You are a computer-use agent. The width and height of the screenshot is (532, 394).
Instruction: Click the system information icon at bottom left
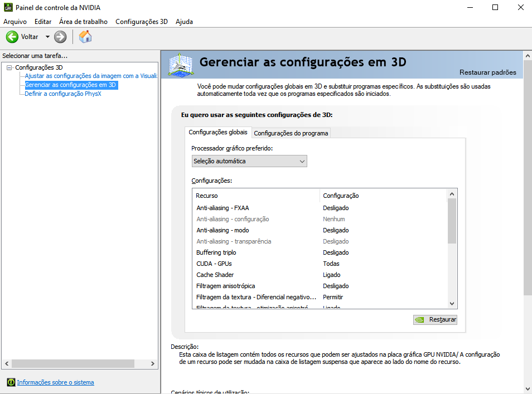(11, 382)
